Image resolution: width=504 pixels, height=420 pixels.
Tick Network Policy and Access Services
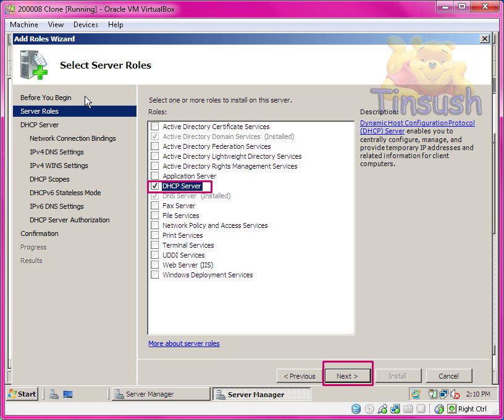click(155, 225)
